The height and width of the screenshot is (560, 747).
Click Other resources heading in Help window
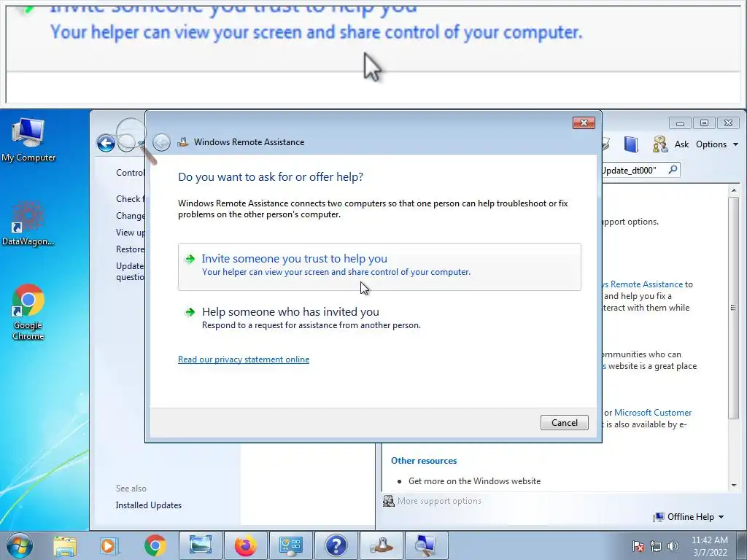[424, 461]
